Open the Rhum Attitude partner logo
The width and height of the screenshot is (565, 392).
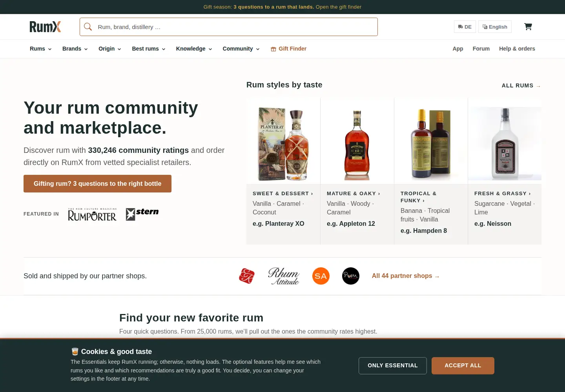(284, 276)
